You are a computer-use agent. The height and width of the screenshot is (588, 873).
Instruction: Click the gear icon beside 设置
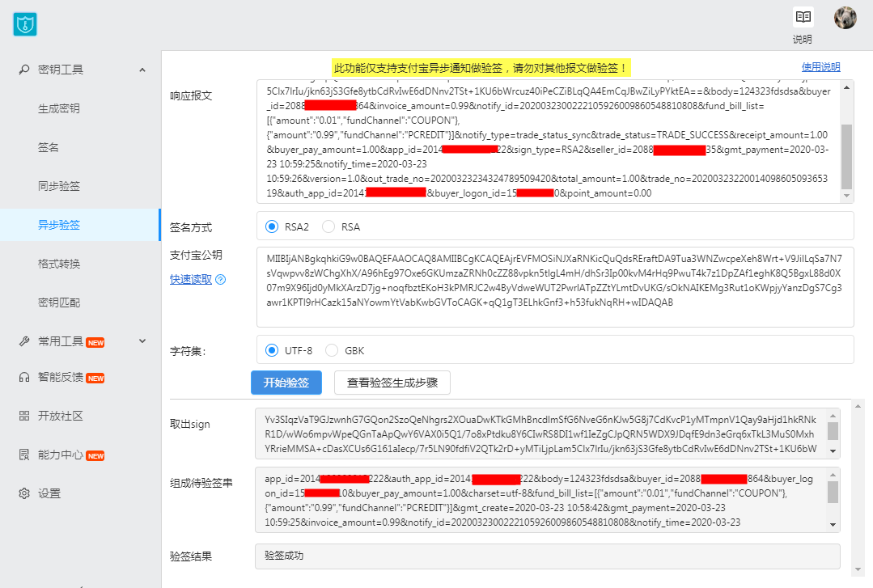pyautogui.click(x=24, y=493)
